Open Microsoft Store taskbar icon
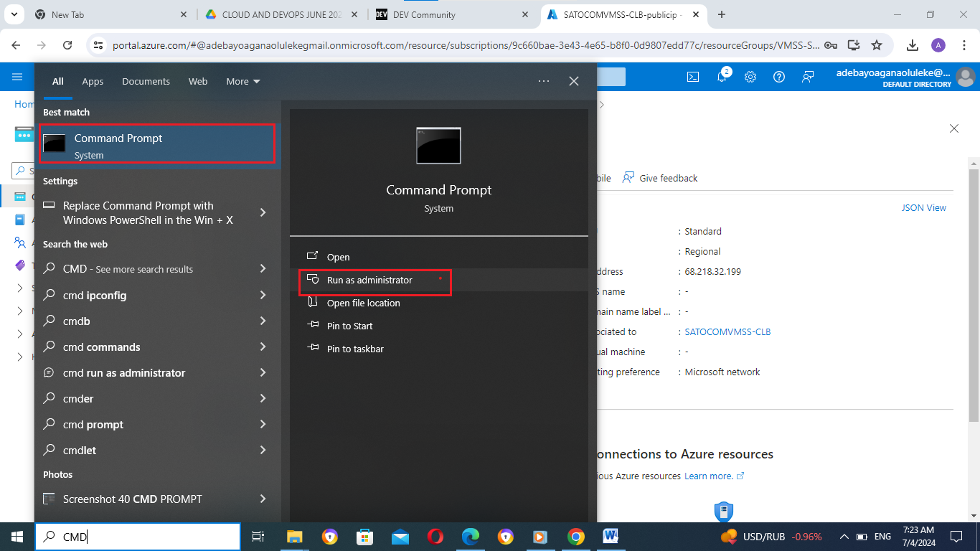Screen dimensions: 980x551 tap(365, 537)
